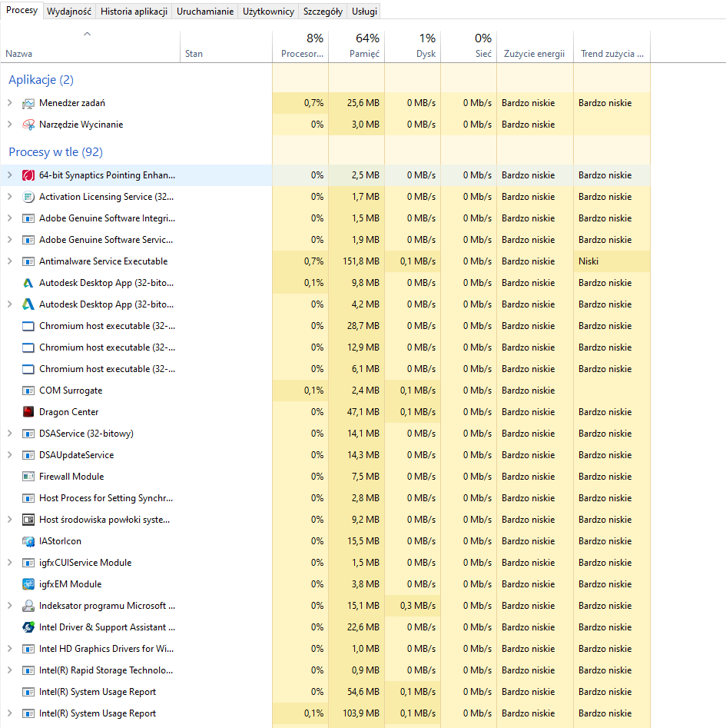Expand the Intel(R) Rapid Storage Technology row
726x728 pixels.
[x=10, y=670]
